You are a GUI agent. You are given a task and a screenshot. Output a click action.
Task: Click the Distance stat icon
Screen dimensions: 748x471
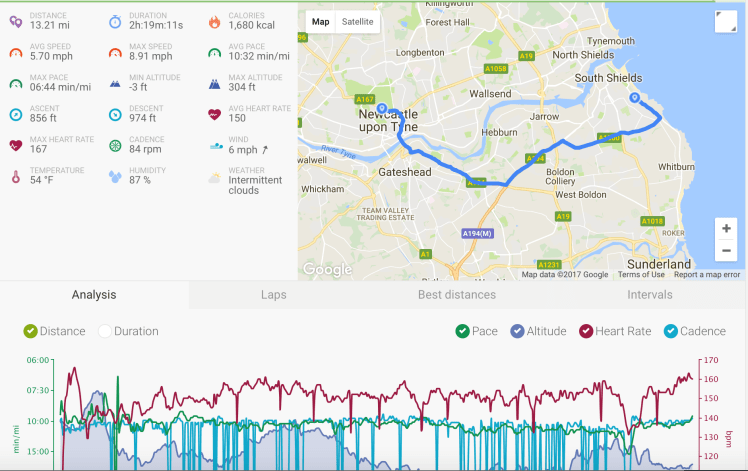(15, 21)
